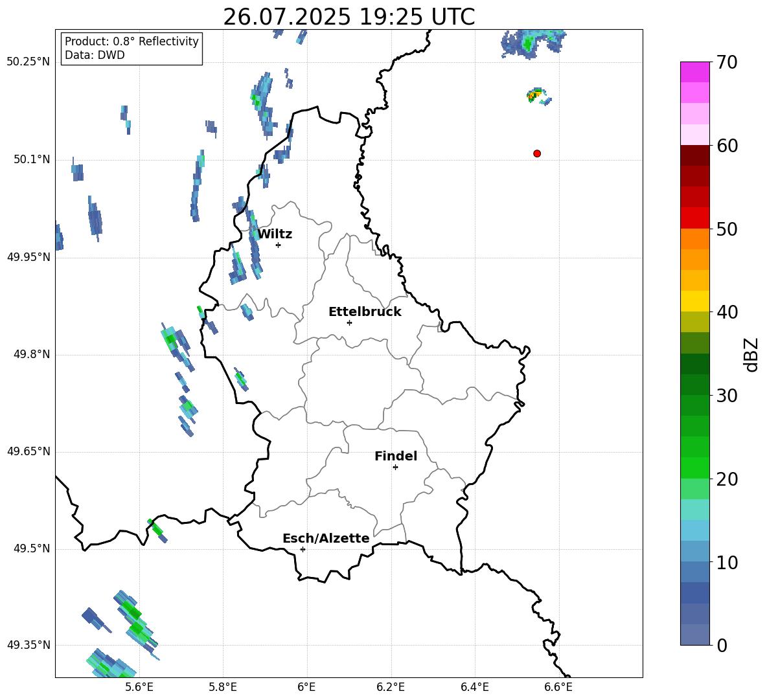Click the 70 tick on the colorbar
The width and height of the screenshot is (767, 700).
(x=727, y=62)
